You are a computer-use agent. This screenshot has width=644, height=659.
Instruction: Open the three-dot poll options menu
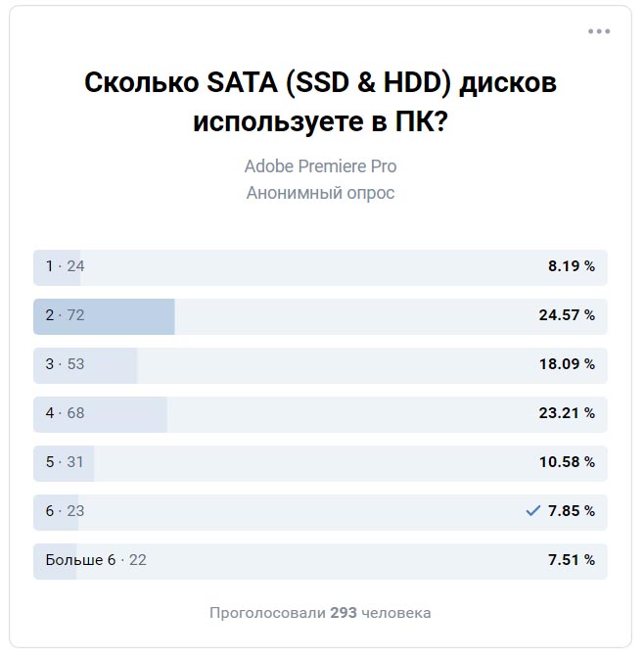point(599,31)
